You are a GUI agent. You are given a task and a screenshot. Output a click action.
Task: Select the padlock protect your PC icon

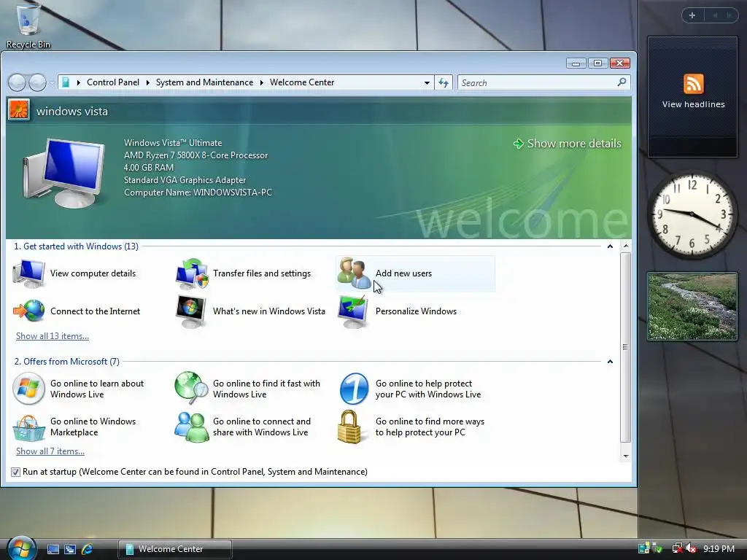coord(349,427)
